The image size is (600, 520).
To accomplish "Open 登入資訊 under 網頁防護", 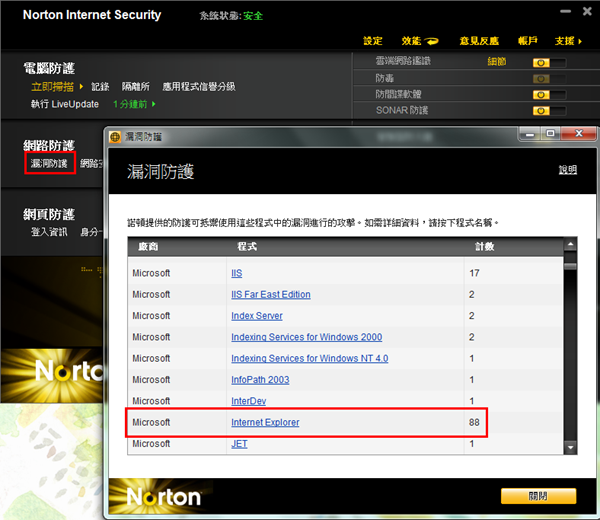I will point(49,232).
